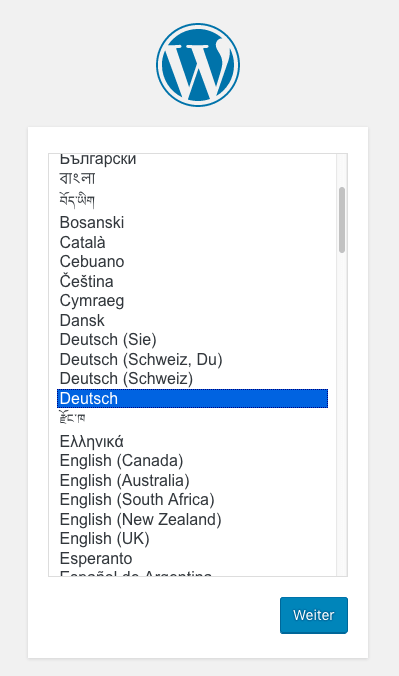
Task: Select Bosanski from the language list
Action: 192,222
